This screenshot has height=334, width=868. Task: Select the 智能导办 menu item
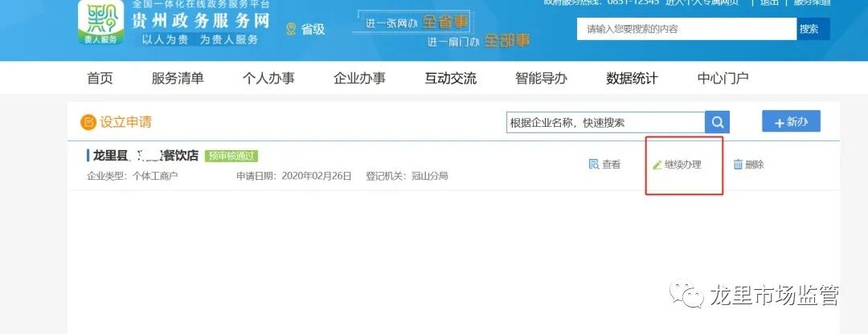[x=542, y=78]
